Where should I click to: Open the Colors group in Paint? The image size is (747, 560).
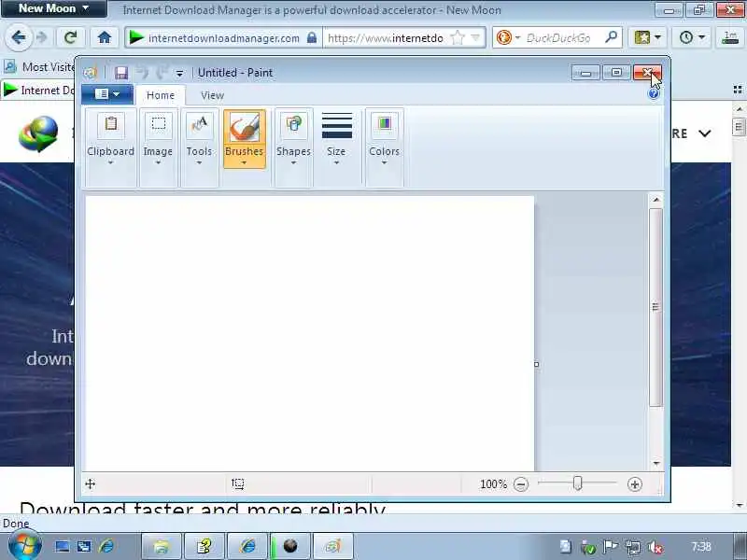pos(384,138)
